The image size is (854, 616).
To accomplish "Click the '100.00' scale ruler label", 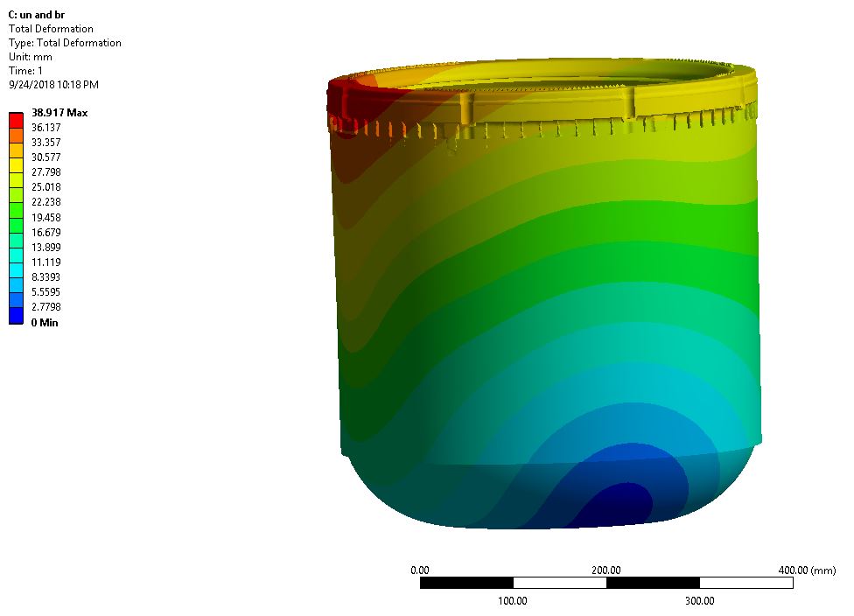I will 513,601.
